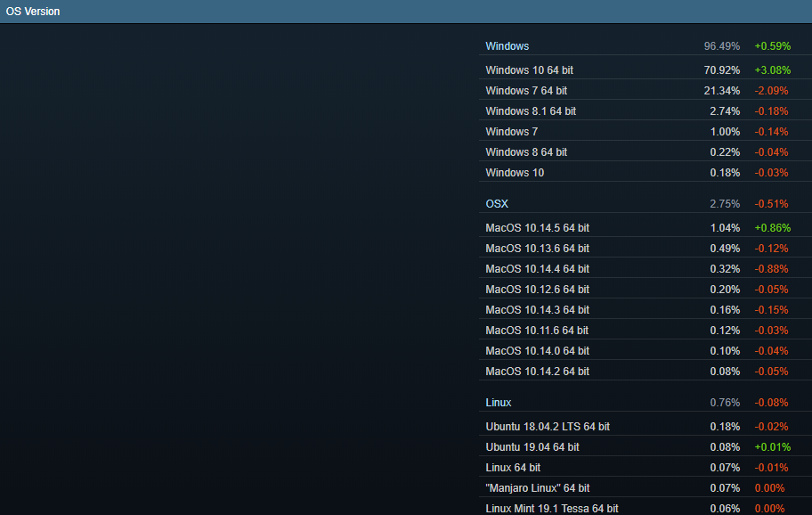Click the 0.10% share value
The height and width of the screenshot is (515, 812).
725,350
